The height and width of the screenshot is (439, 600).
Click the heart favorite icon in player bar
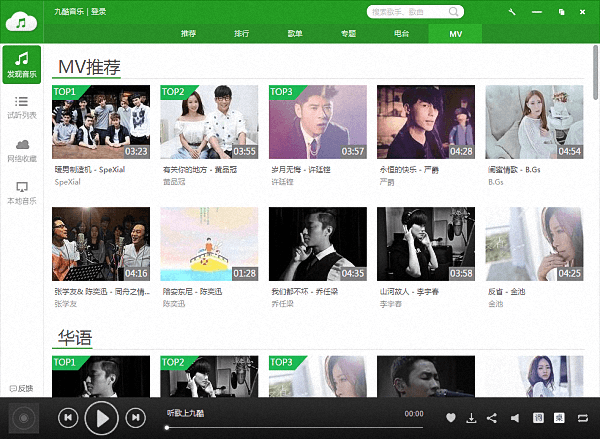click(x=451, y=418)
